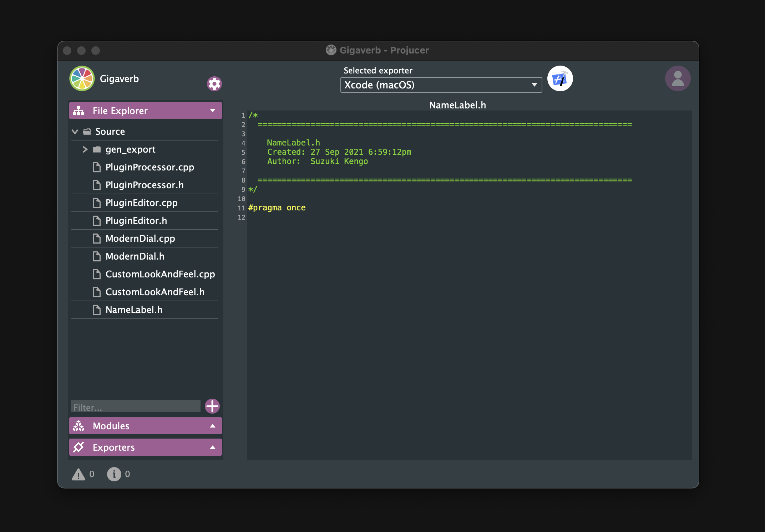Click the 'Created: 27 Sep 2021' comment line
The width and height of the screenshot is (765, 532).
(339, 152)
